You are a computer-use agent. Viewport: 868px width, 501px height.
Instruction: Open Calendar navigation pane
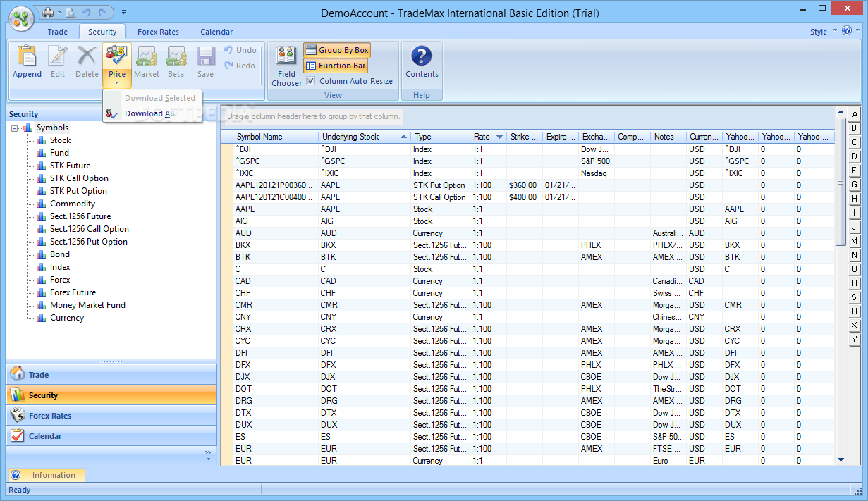click(x=111, y=436)
